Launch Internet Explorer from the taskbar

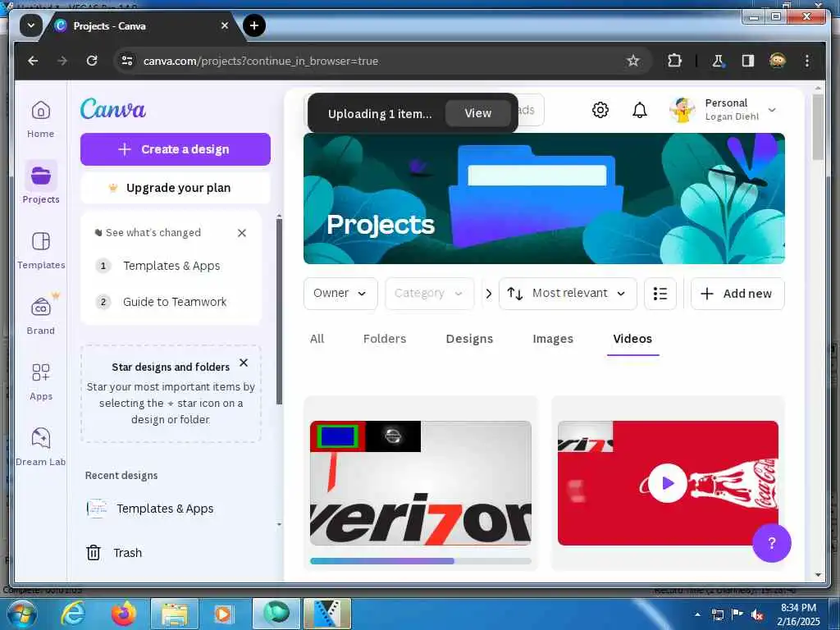point(73,614)
